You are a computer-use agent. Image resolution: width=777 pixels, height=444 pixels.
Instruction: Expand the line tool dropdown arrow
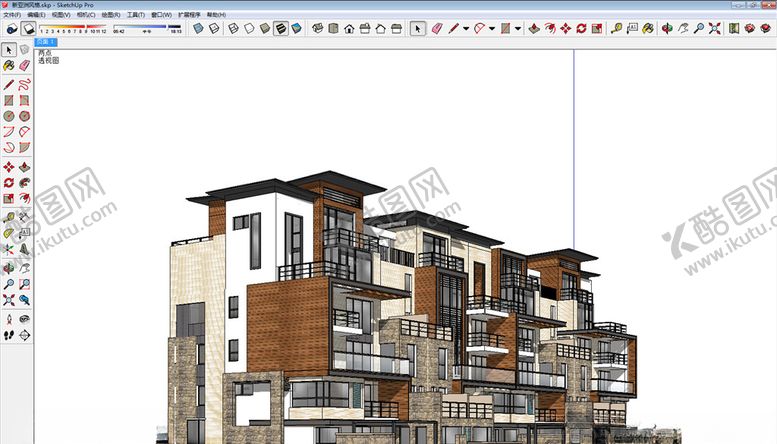click(467, 29)
